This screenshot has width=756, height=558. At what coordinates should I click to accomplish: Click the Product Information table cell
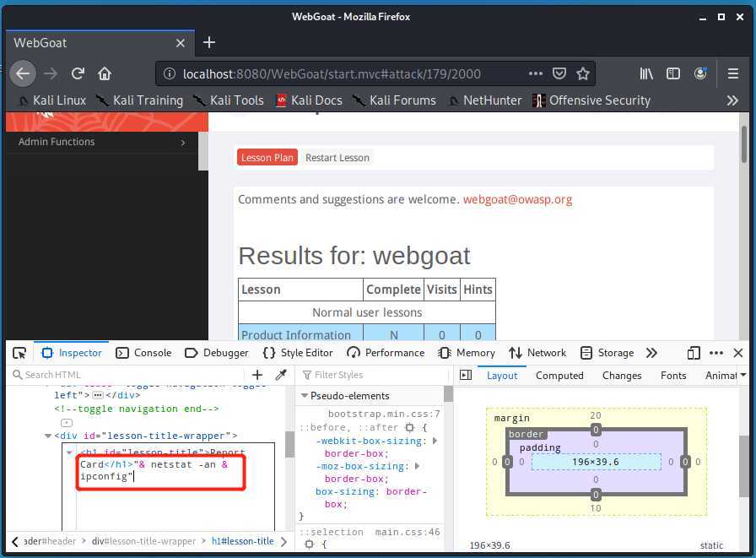(300, 333)
